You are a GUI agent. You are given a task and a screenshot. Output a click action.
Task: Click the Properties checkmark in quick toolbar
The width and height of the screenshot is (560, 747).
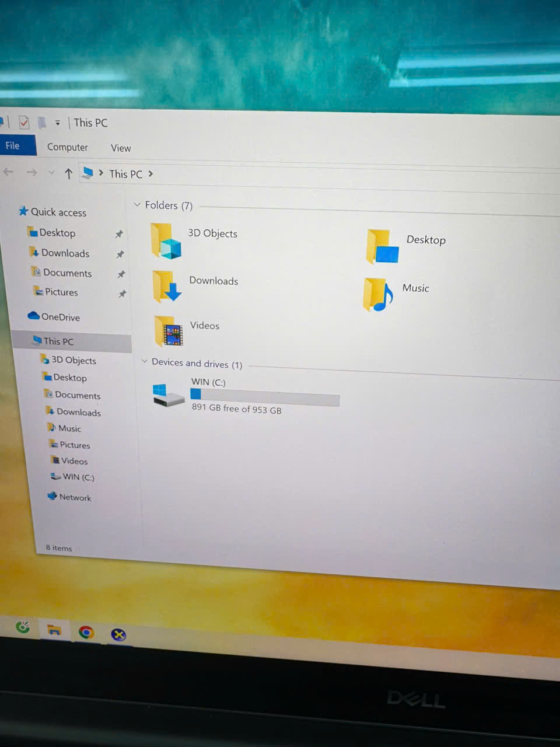pos(24,123)
